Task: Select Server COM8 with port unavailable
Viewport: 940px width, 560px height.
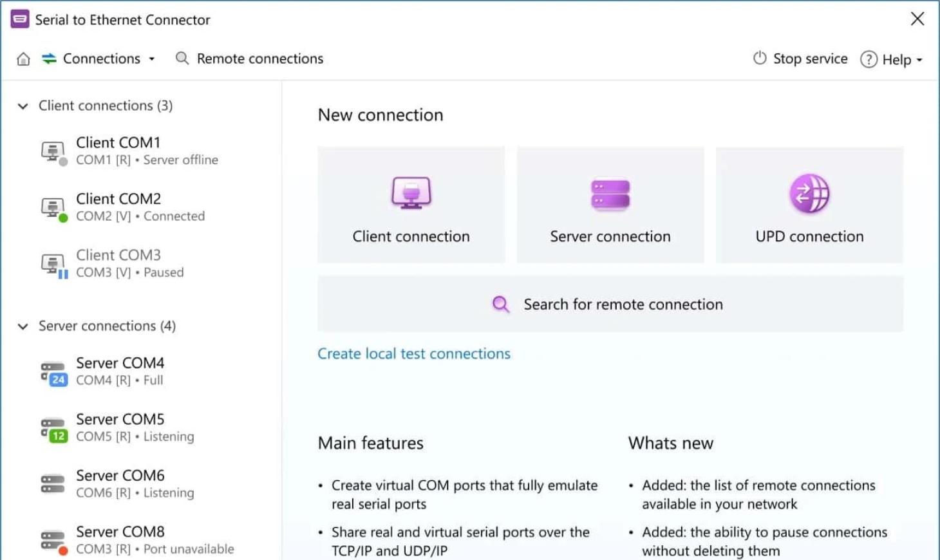Action: pos(154,539)
